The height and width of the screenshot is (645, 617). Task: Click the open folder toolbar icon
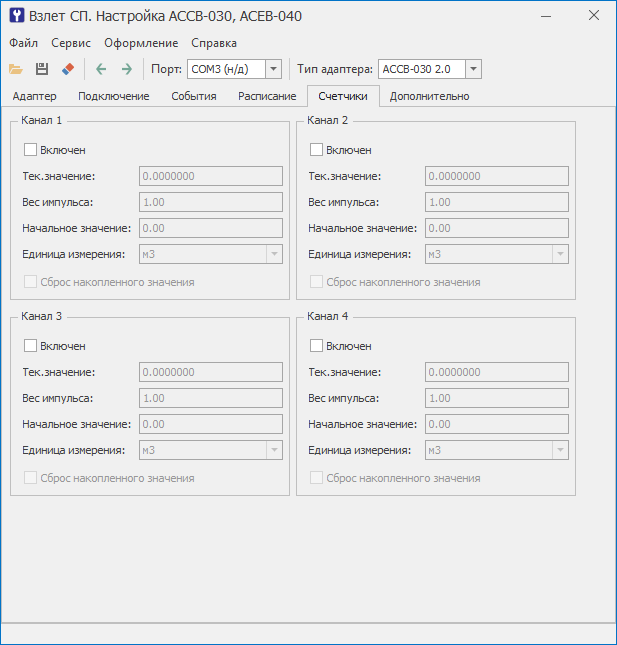point(15,69)
